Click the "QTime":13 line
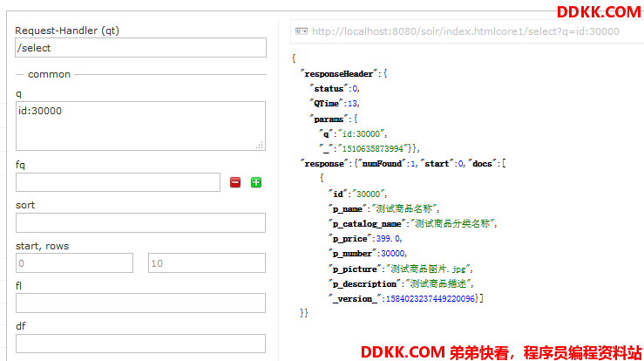The height and width of the screenshot is (361, 644). [x=335, y=104]
